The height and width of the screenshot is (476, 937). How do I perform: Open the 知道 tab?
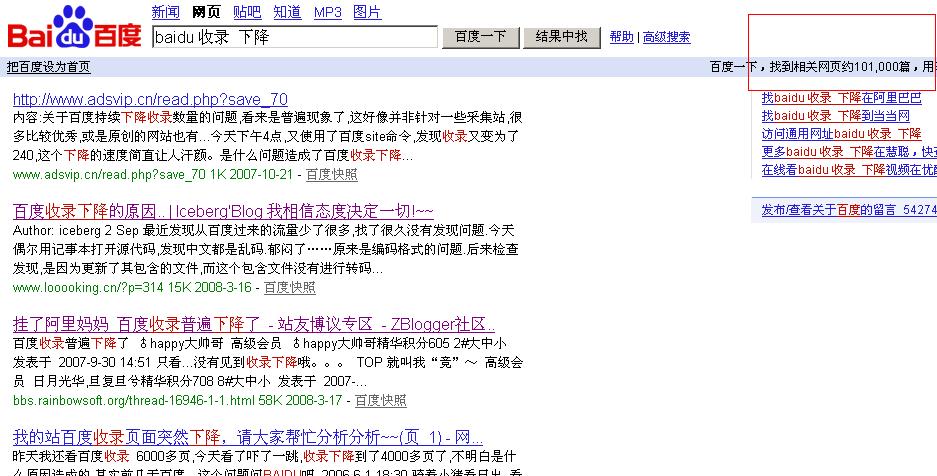[287, 12]
